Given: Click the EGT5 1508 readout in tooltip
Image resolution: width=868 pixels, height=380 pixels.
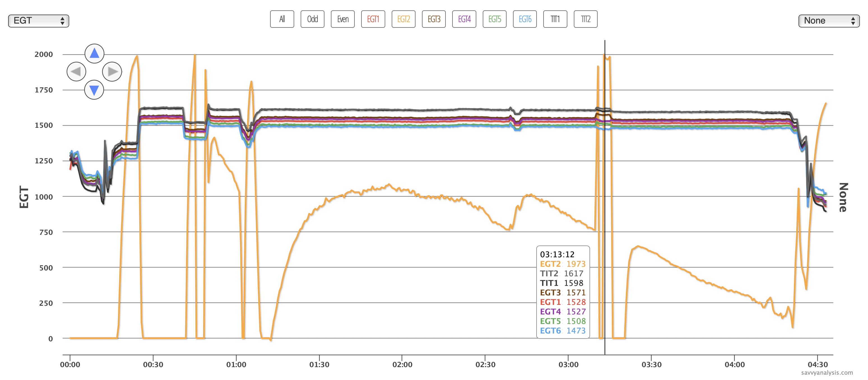Looking at the screenshot, I should (x=563, y=321).
